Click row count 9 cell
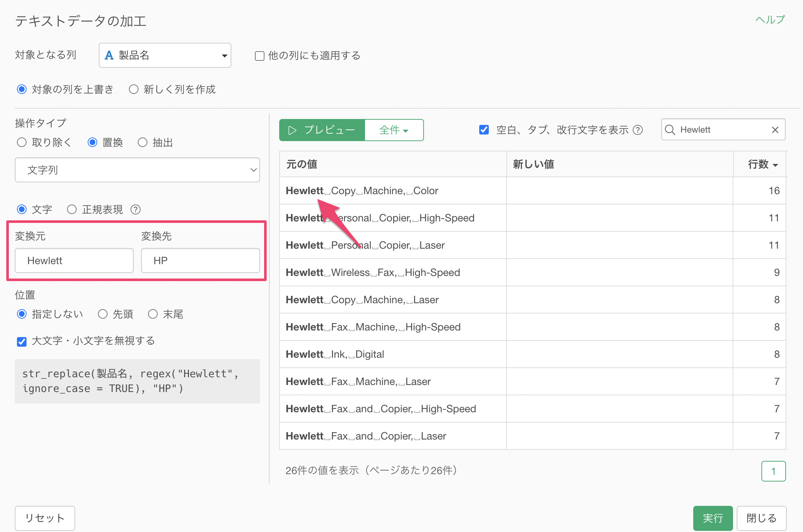The height and width of the screenshot is (532, 803). click(x=760, y=273)
